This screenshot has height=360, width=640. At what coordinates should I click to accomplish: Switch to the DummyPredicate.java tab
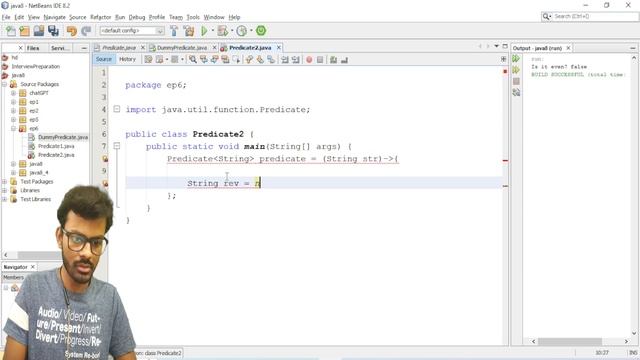click(182, 48)
